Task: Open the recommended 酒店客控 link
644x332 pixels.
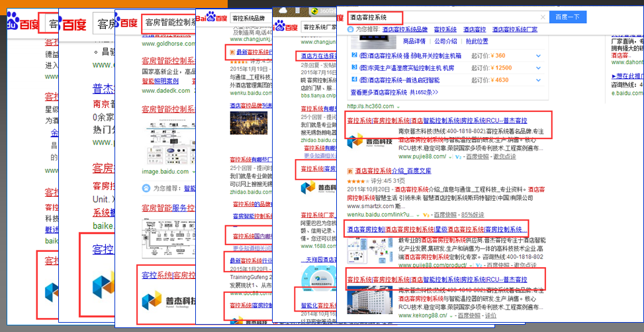Action: point(475,30)
